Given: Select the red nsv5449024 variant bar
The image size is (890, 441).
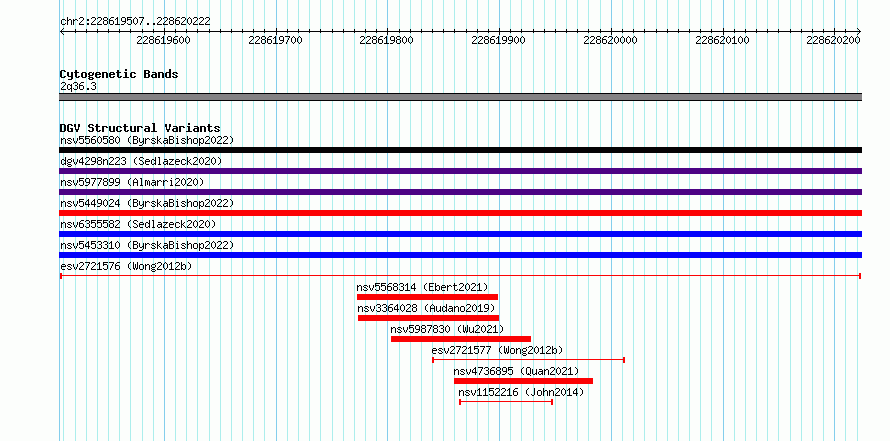Looking at the screenshot, I should [460, 213].
